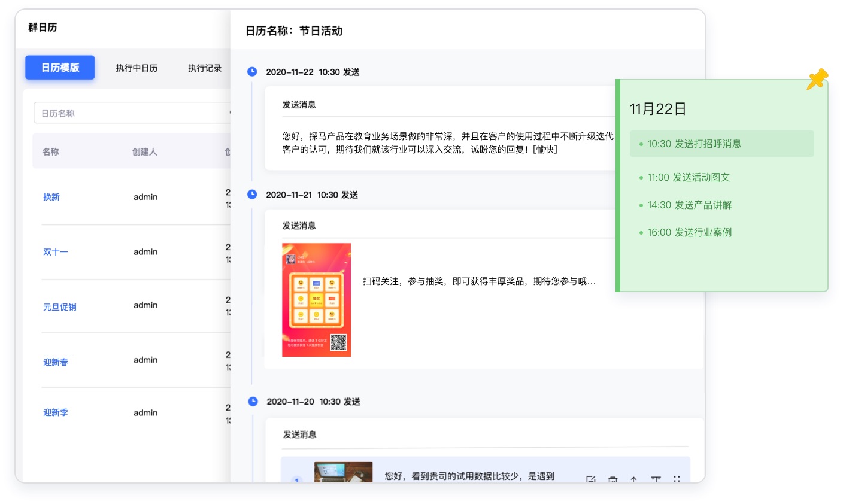Select the 14:30 发送产品讲解 note item
The height and width of the screenshot is (504, 843).
tap(689, 205)
